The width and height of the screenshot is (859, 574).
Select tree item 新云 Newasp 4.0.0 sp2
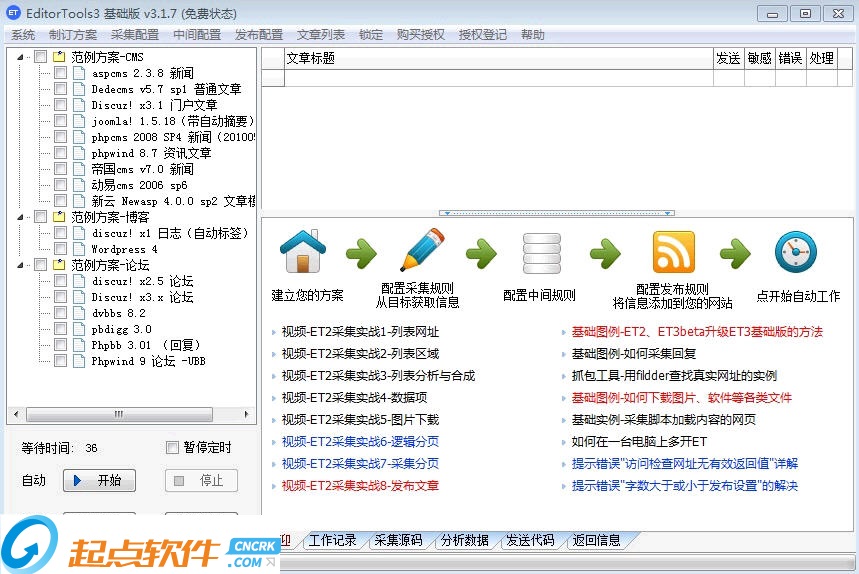pyautogui.click(x=173, y=201)
